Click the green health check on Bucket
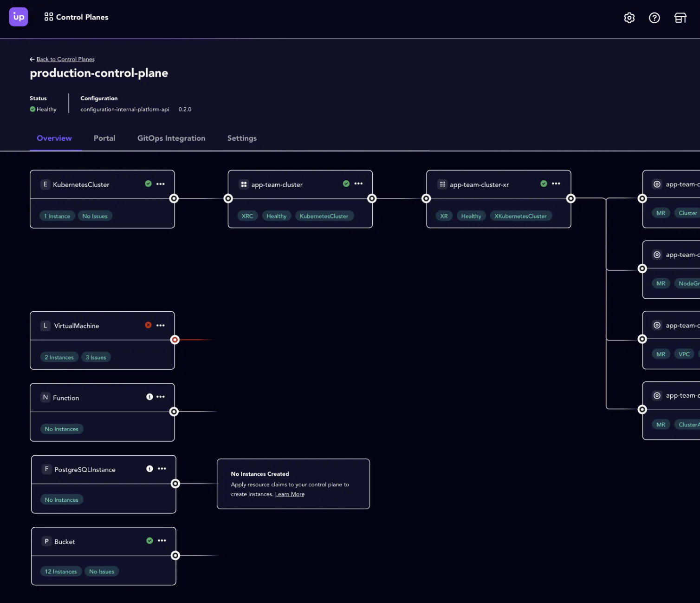 pyautogui.click(x=149, y=541)
